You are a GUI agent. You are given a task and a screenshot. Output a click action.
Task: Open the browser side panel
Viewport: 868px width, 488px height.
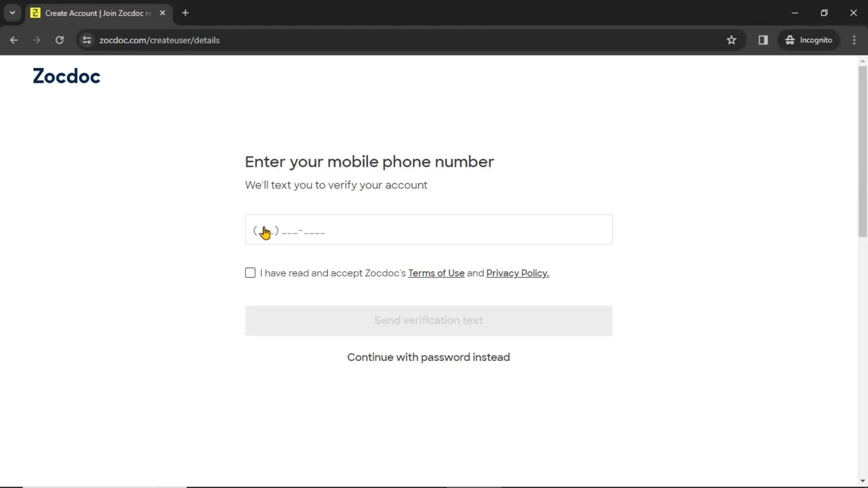pos(763,40)
